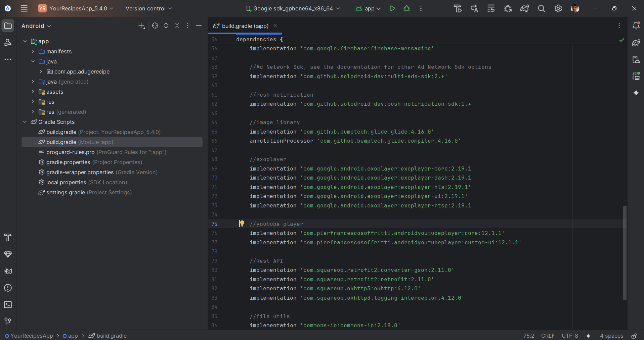The image size is (644, 340).
Task: Expand the manifests folder
Action: point(33,51)
